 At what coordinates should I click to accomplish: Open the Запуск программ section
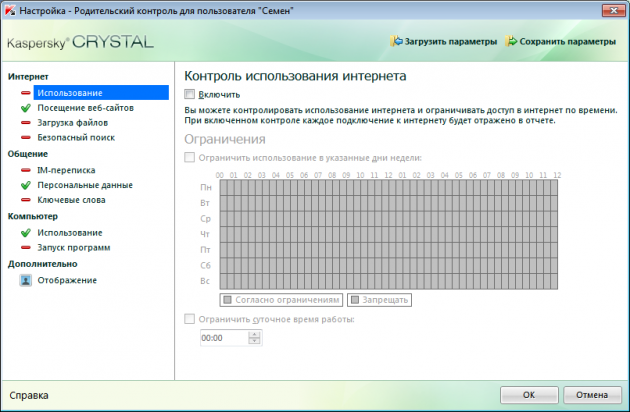click(74, 248)
